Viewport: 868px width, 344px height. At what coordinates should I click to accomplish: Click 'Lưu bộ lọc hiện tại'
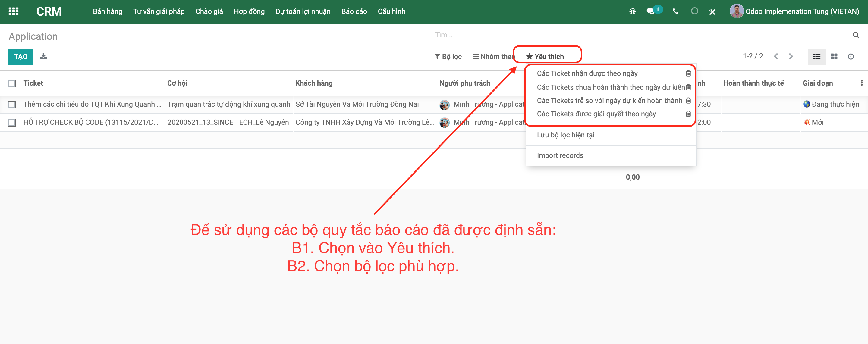566,135
